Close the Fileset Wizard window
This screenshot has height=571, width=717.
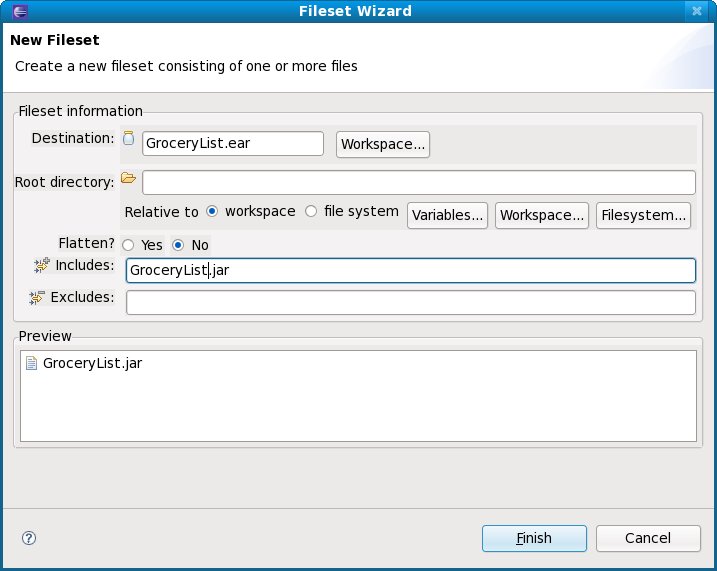pos(696,11)
